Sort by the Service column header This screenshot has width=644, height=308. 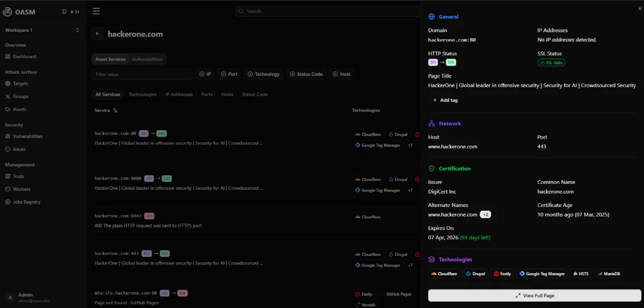click(x=106, y=110)
